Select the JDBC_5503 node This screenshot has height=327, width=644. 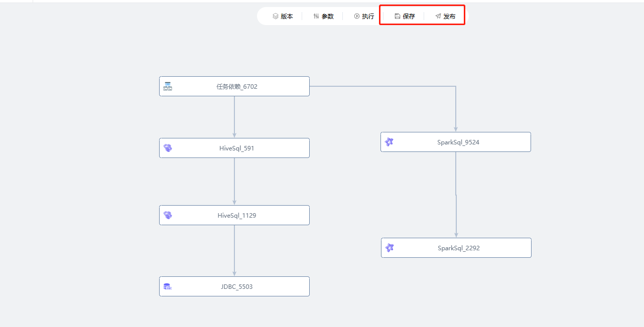tap(234, 286)
